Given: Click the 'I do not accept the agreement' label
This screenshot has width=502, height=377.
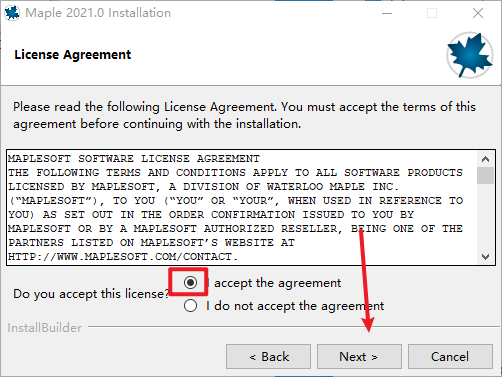Looking at the screenshot, I should [x=295, y=306].
